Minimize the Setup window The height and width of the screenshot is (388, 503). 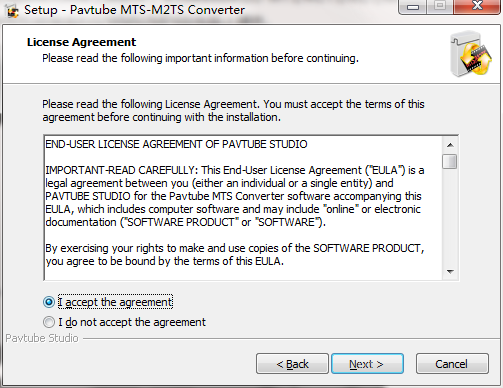pos(413,6)
